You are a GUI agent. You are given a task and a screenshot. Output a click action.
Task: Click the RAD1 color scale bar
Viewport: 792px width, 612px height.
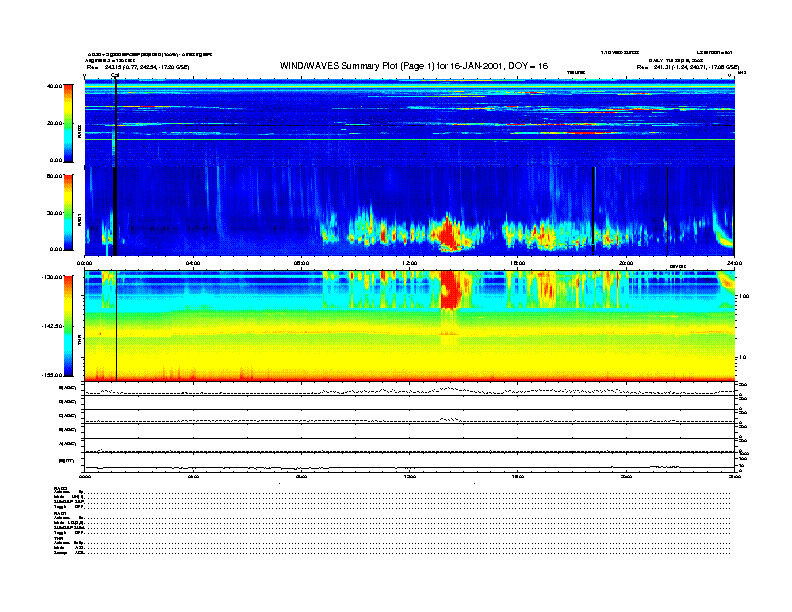[x=68, y=212]
